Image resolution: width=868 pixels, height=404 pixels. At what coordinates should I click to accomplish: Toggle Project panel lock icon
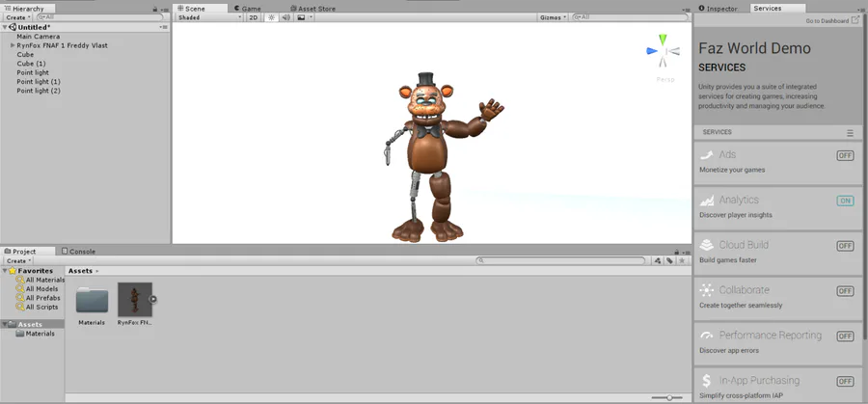(x=676, y=252)
